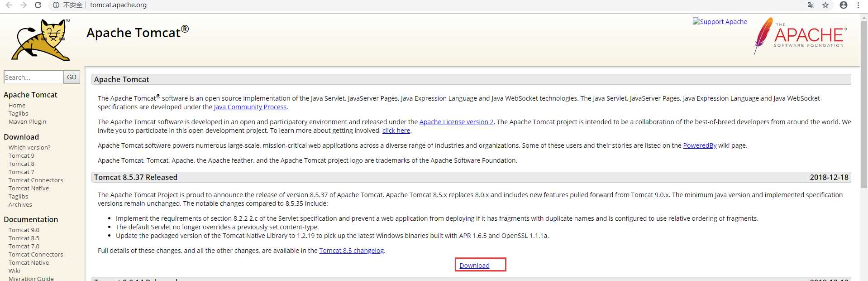
Task: Click the browser forward arrow
Action: [24, 5]
